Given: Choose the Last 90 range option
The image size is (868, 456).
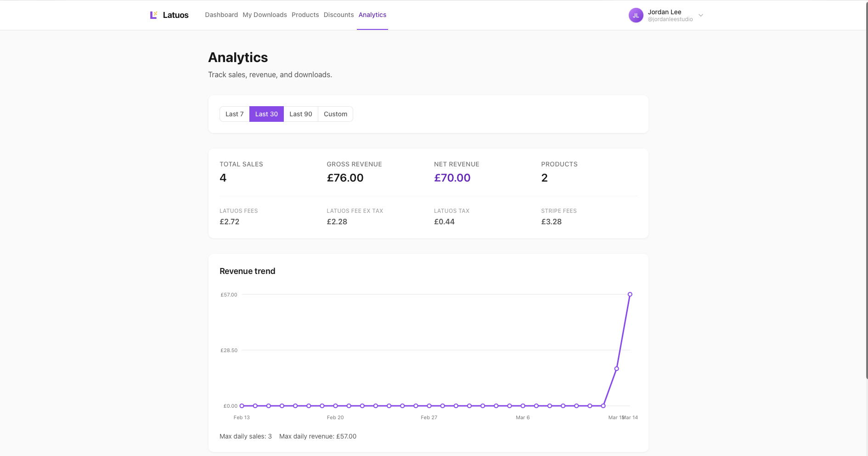Looking at the screenshot, I should click(300, 114).
